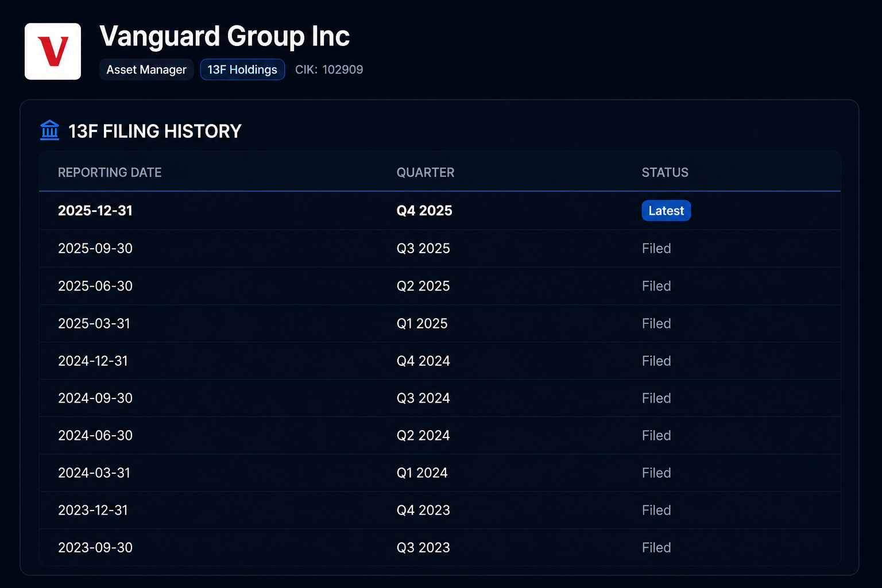Open the 13F Holdings tag
The height and width of the screenshot is (588, 882).
pyautogui.click(x=242, y=69)
